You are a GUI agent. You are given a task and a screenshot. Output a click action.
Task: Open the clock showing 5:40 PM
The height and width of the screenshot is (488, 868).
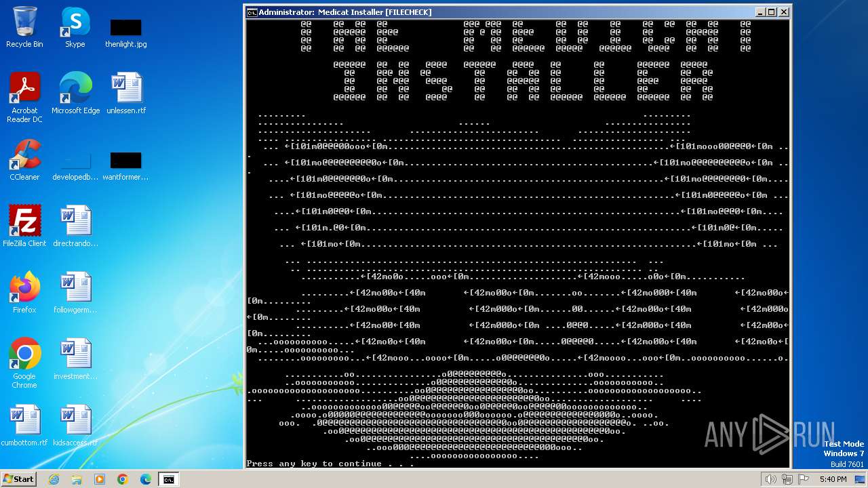click(x=833, y=479)
